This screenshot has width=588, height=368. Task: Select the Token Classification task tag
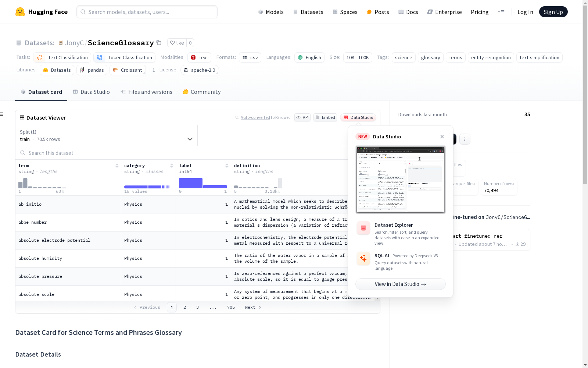(x=124, y=57)
